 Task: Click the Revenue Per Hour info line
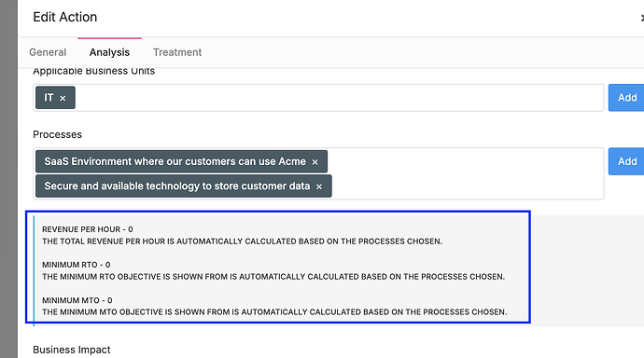(x=88, y=229)
